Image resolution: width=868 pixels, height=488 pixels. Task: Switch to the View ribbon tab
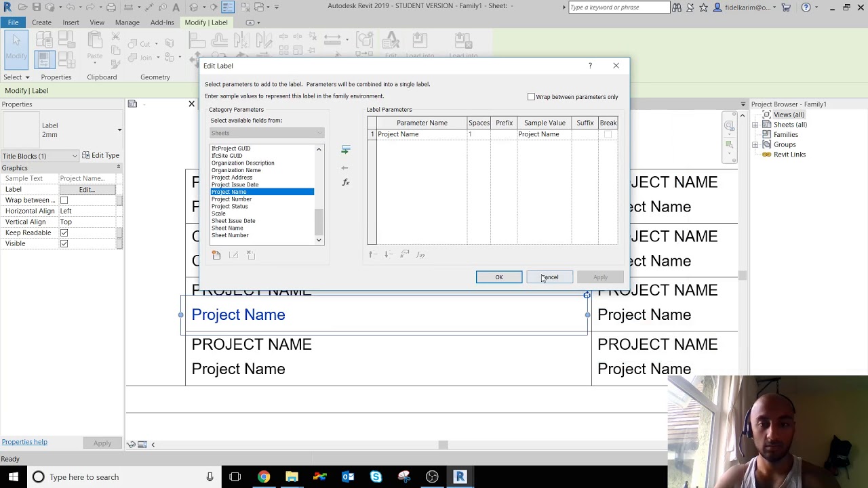(x=97, y=22)
